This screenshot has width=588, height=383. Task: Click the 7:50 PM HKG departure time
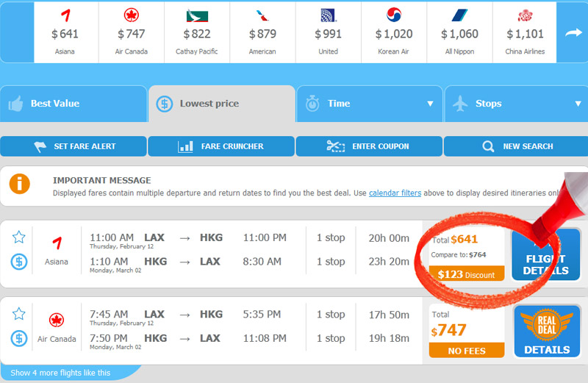(109, 338)
